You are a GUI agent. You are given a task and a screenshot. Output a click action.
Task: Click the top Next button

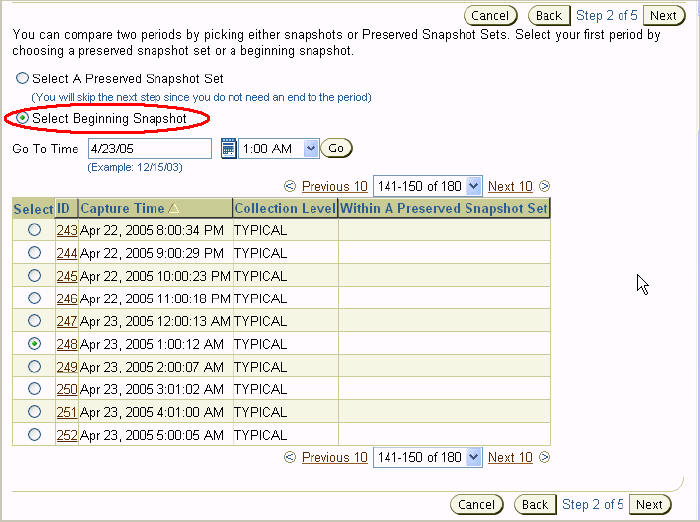(664, 16)
